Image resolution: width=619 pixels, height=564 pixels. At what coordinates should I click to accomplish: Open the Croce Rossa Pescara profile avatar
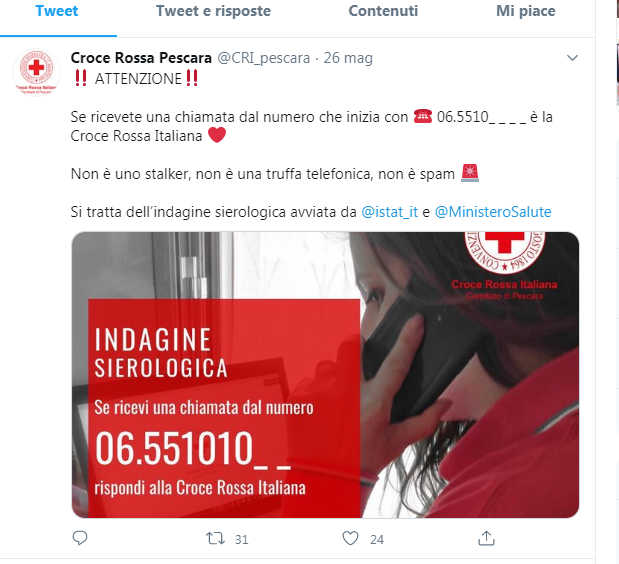point(36,72)
